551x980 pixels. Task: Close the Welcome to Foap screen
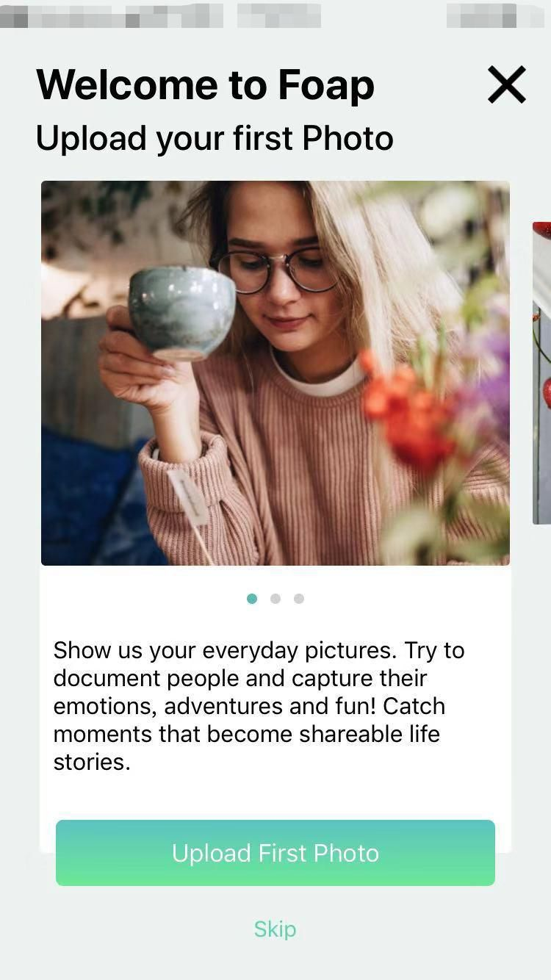click(507, 84)
